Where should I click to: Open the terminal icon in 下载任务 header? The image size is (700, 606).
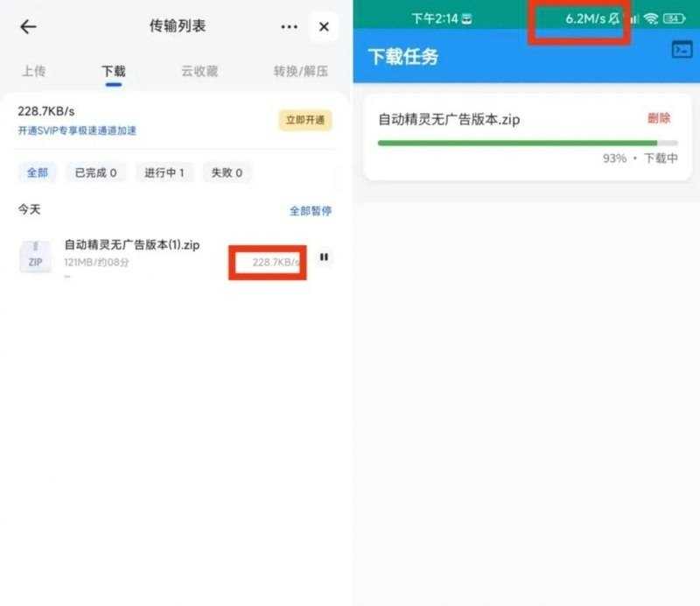(x=682, y=50)
